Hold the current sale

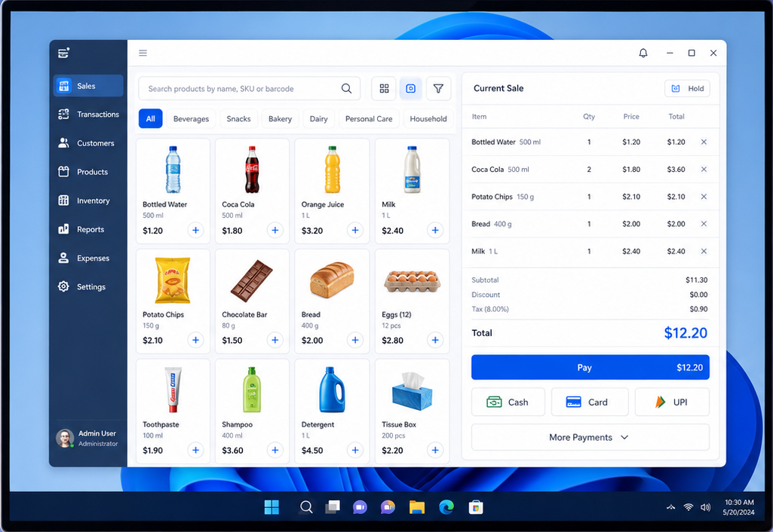(687, 89)
